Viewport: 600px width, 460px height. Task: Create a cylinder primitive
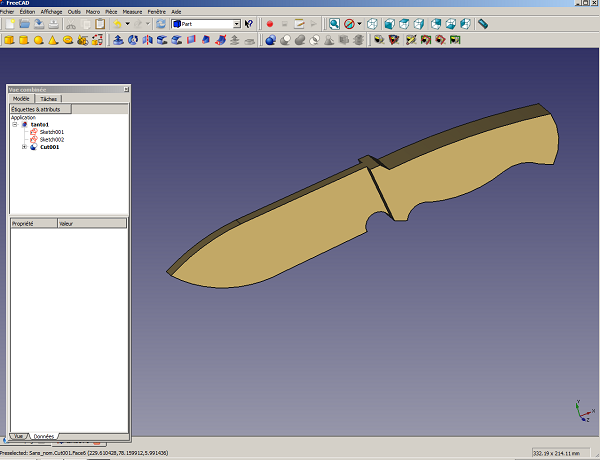(24, 40)
